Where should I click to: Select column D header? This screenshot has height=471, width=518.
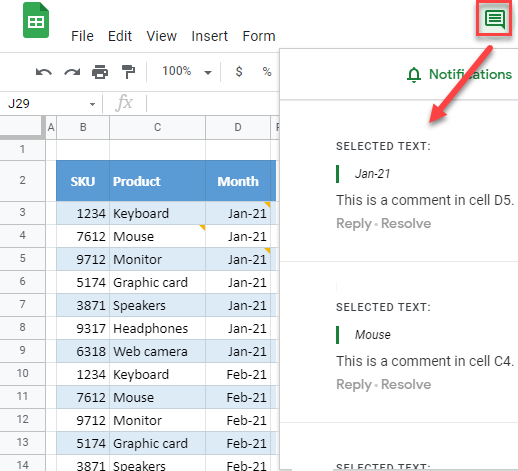point(238,127)
